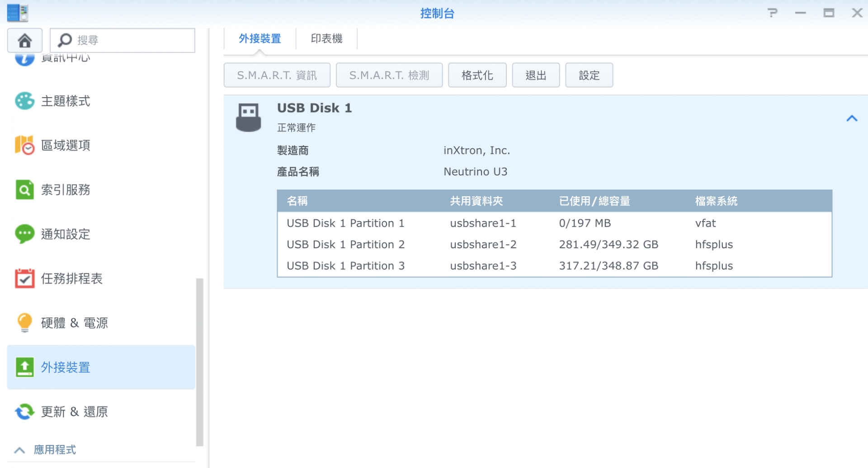Click the sidebar vertical scrollbar
Screen dimensions: 868x468
(199, 362)
